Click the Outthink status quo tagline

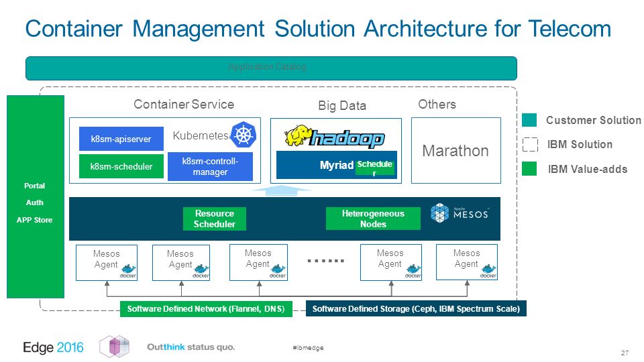click(191, 347)
